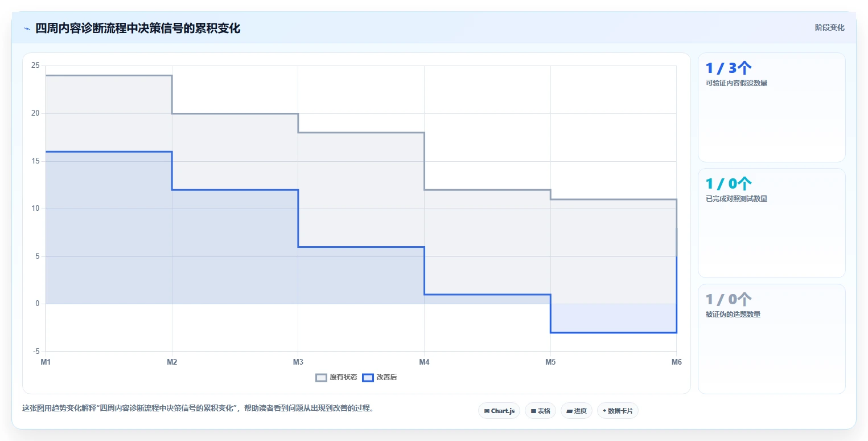
Task: Click the M4 axis label
Action: (424, 362)
